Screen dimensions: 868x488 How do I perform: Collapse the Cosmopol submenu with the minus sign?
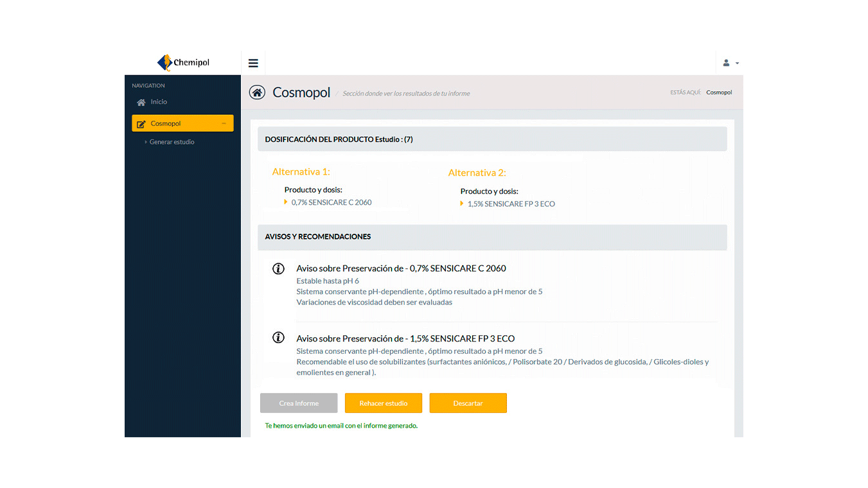[x=224, y=123]
